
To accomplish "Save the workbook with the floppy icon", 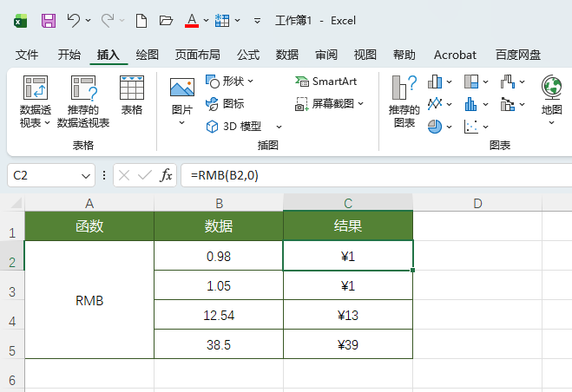I will tap(49, 21).
